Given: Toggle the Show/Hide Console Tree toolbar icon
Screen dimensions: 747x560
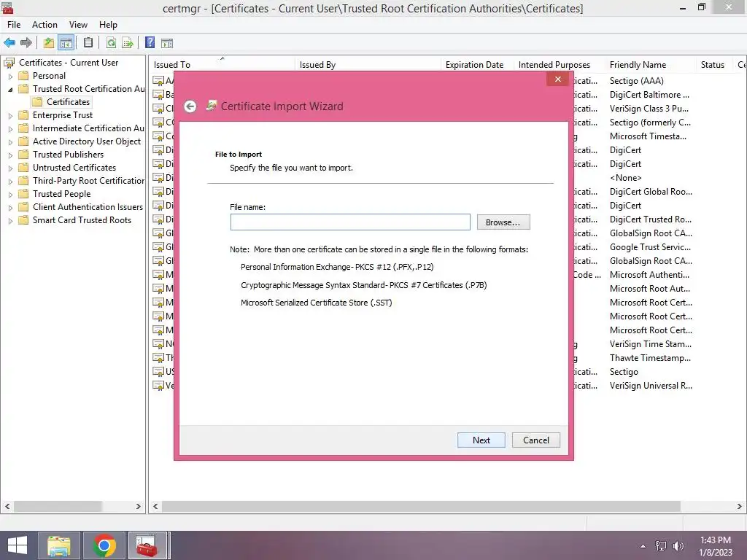Looking at the screenshot, I should point(66,43).
